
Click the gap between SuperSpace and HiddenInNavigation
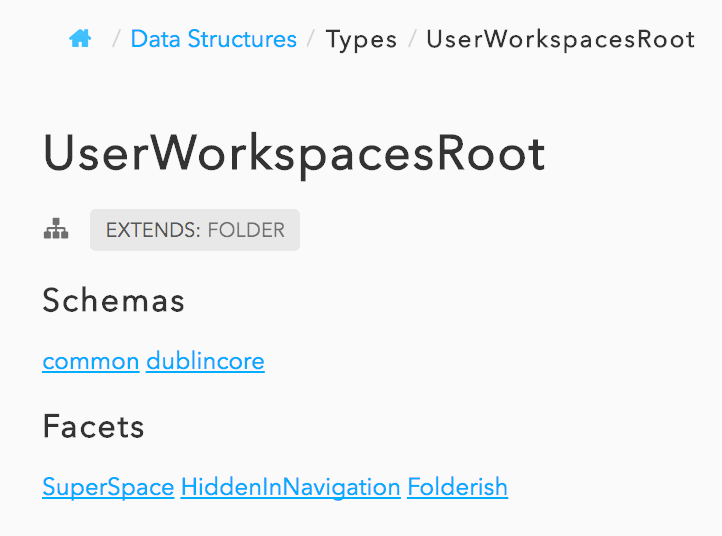click(178, 487)
